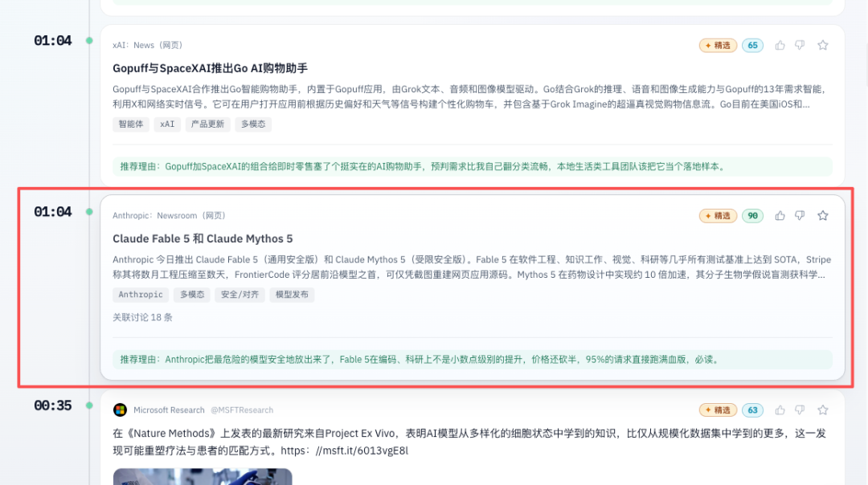Open the Gopuff与SpaceXAI推出Go AI购物助手 headline
The width and height of the screenshot is (868, 485).
point(211,68)
